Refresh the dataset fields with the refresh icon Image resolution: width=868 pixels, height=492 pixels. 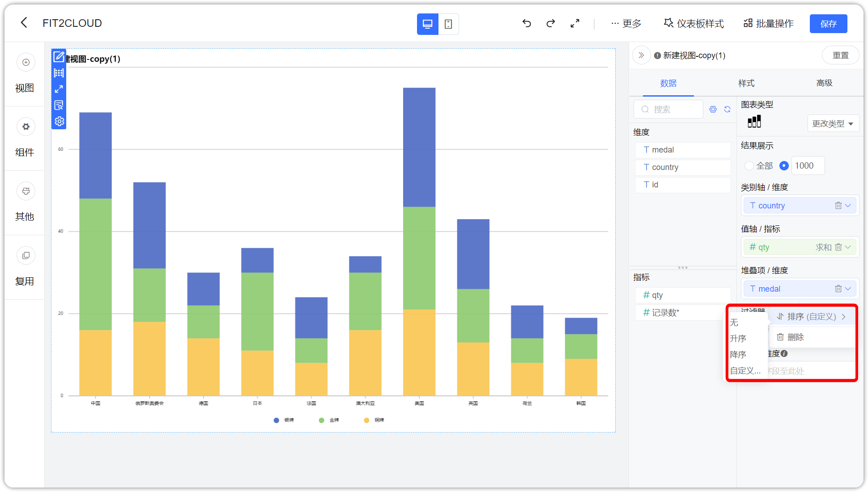click(727, 109)
